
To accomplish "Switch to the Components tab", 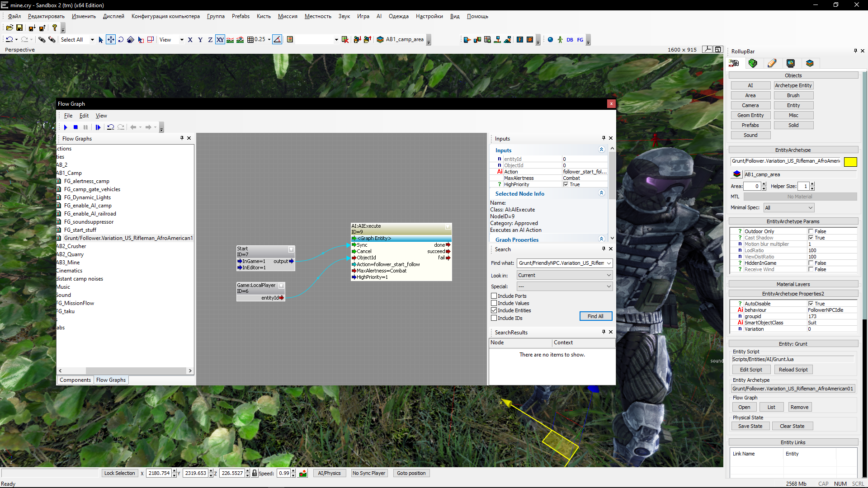I will pyautogui.click(x=75, y=380).
